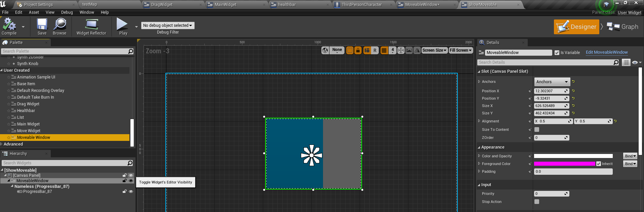Open the Asset menu

coord(34,12)
